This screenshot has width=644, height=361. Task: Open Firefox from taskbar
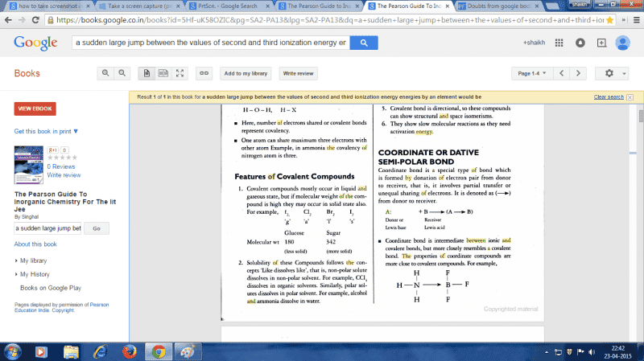coord(130,352)
